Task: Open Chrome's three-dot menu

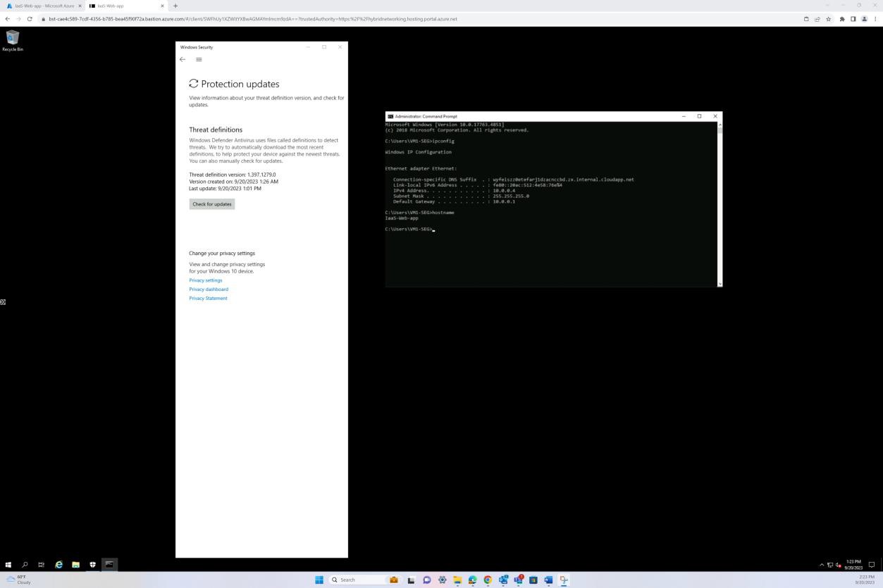Action: tap(876, 19)
